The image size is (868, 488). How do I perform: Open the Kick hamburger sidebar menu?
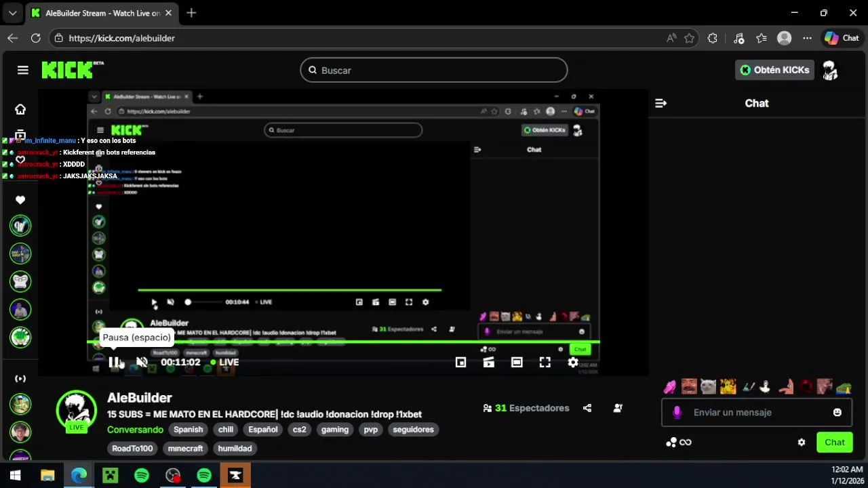(x=23, y=70)
